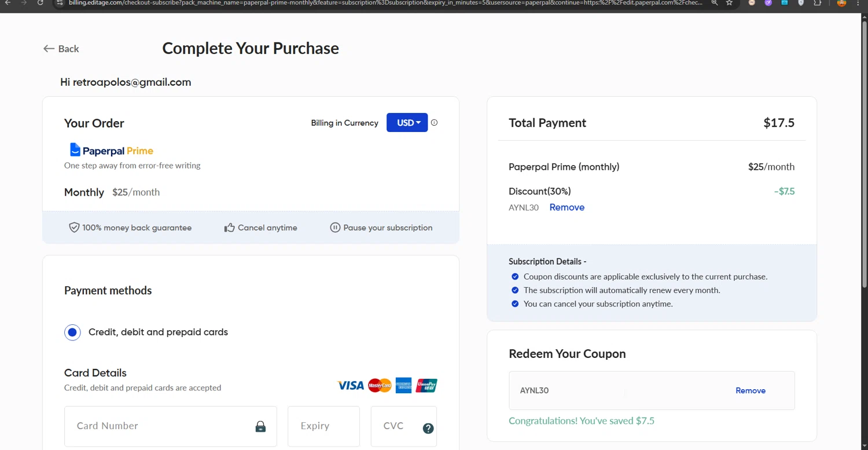Open the browser three-dot menu
Screen dimensions: 868x450
click(x=858, y=3)
